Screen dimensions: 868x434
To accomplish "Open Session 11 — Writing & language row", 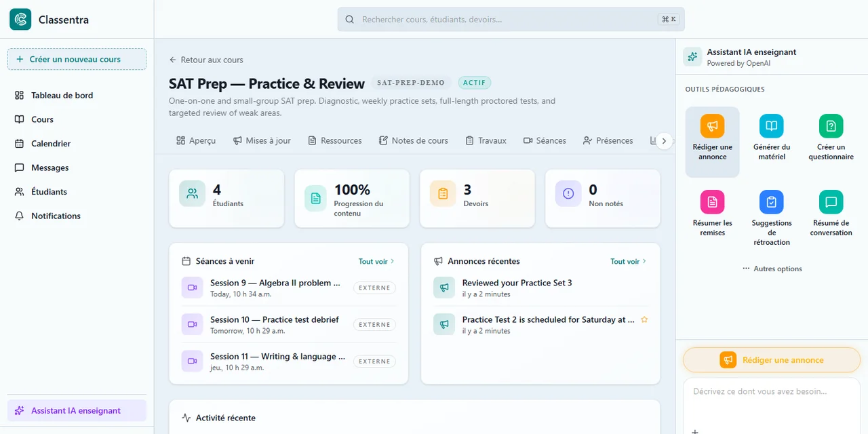I will point(288,361).
